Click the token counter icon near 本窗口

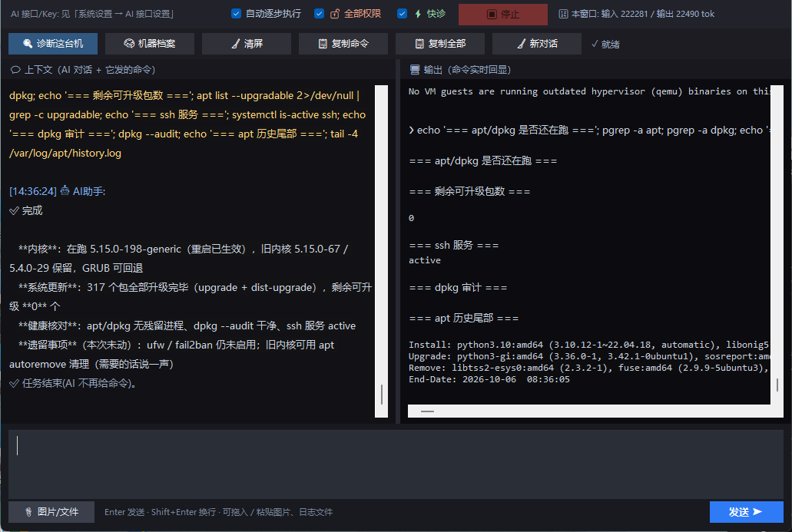[563, 14]
